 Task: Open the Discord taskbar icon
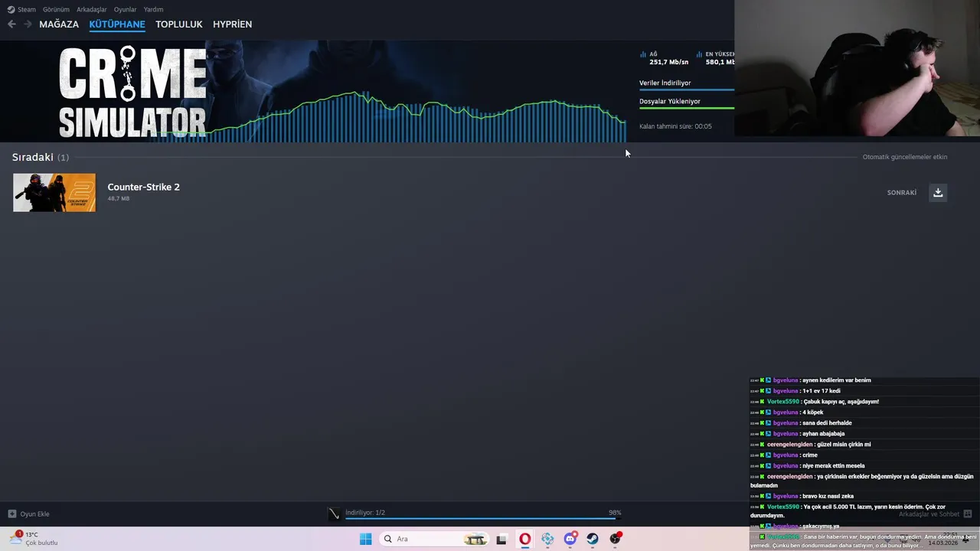click(x=570, y=539)
